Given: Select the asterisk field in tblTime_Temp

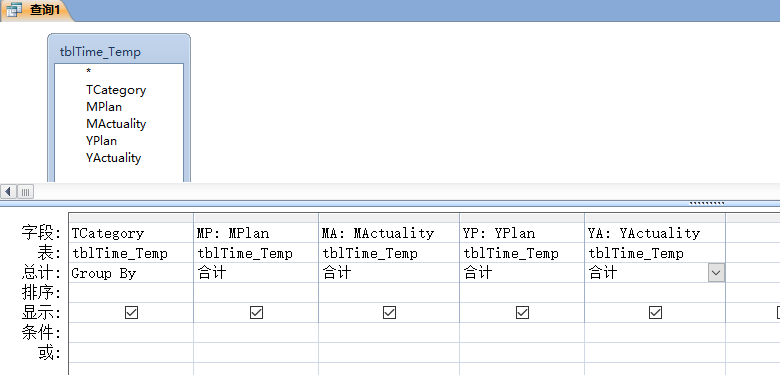Looking at the screenshot, I should (x=89, y=73).
